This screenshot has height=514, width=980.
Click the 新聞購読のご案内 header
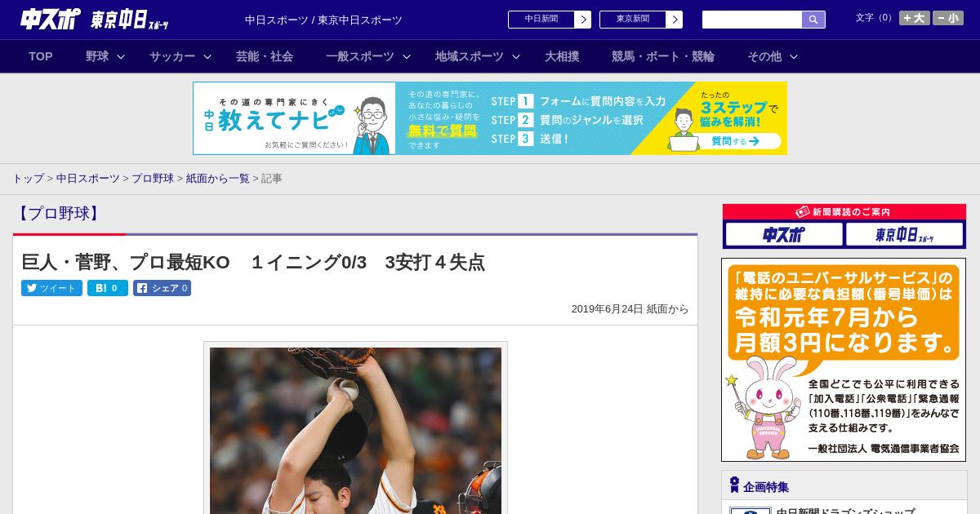coord(844,212)
